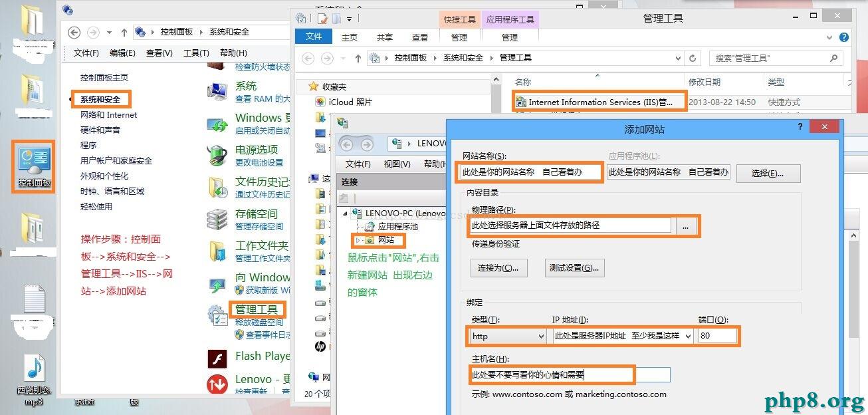Click the browse ... button for 物理路径
Image resolution: width=868 pixels, height=415 pixels.
(685, 226)
